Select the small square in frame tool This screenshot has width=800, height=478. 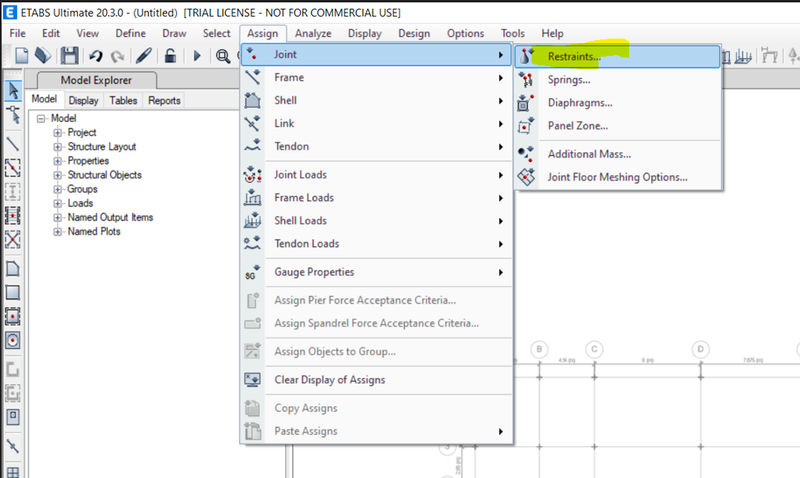[x=13, y=417]
